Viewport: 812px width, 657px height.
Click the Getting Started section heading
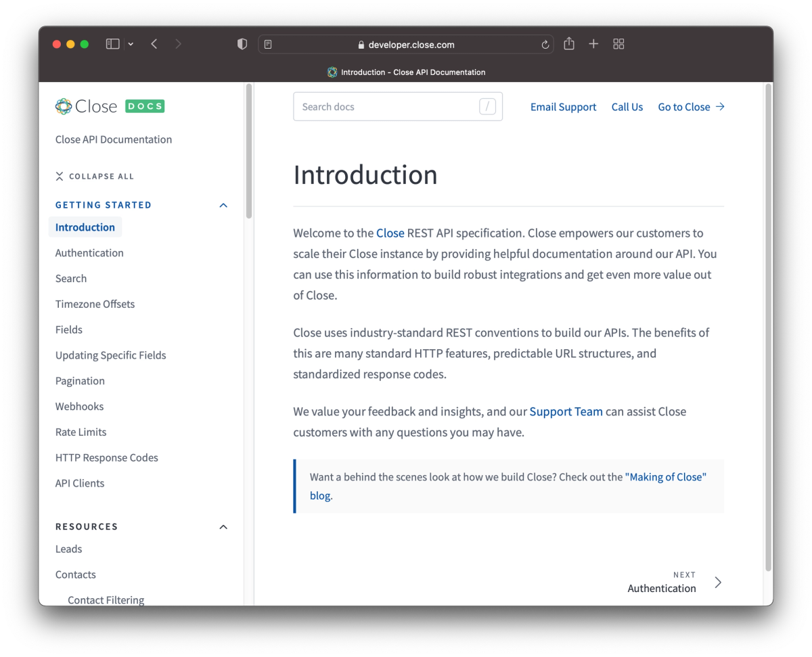click(x=104, y=205)
